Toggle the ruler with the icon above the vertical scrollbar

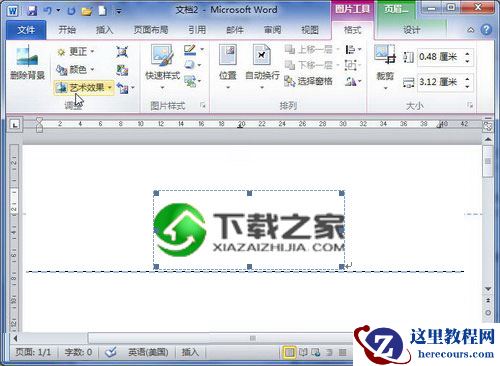[x=488, y=126]
